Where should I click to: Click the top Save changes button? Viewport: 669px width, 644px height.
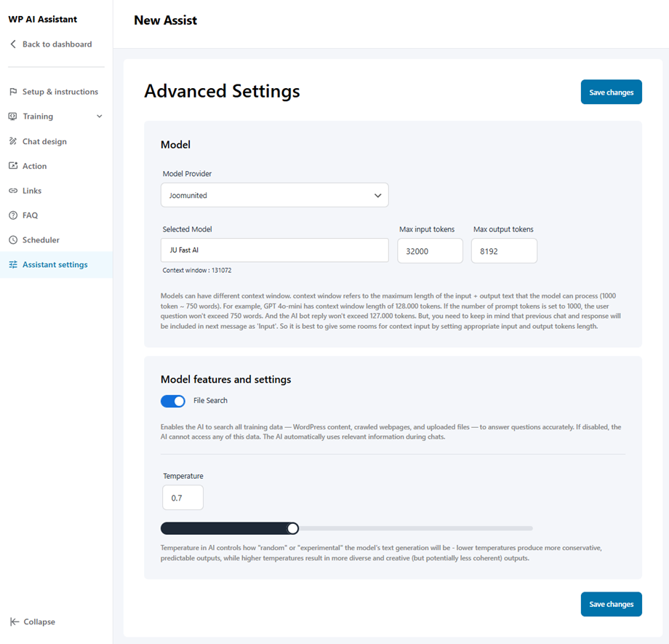tap(611, 92)
